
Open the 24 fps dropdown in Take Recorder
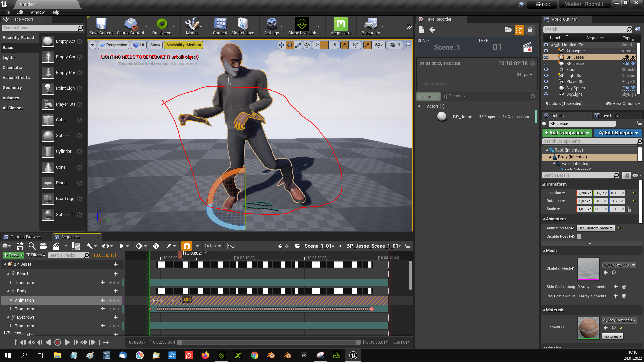pyautogui.click(x=524, y=75)
